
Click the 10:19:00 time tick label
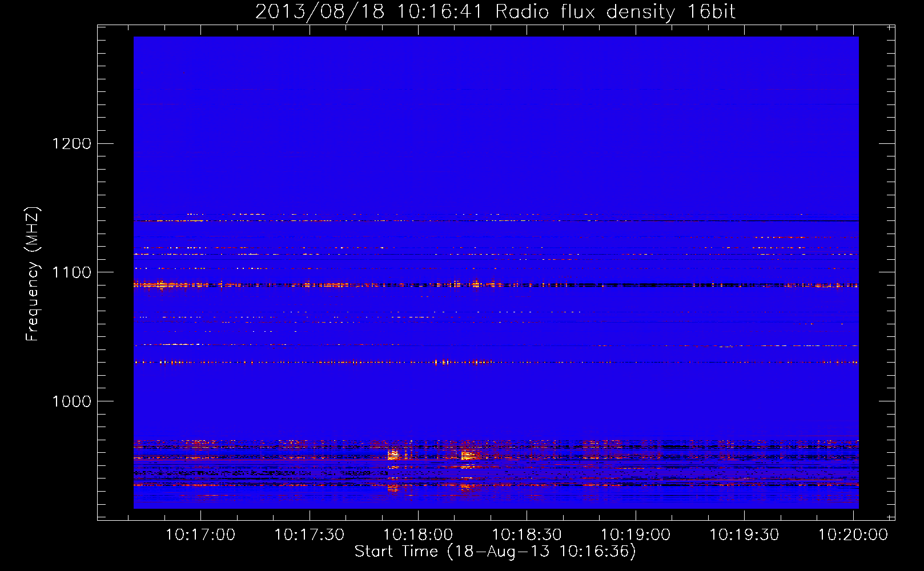click(x=636, y=535)
